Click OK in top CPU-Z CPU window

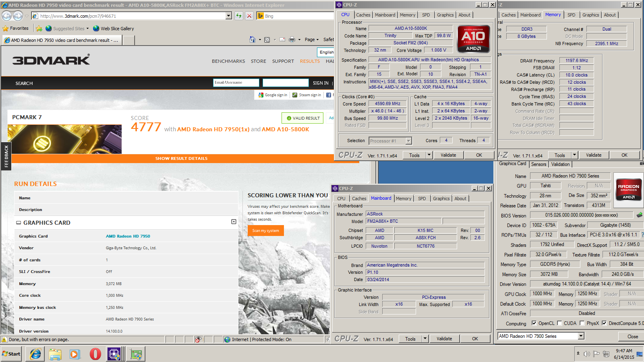tap(479, 155)
